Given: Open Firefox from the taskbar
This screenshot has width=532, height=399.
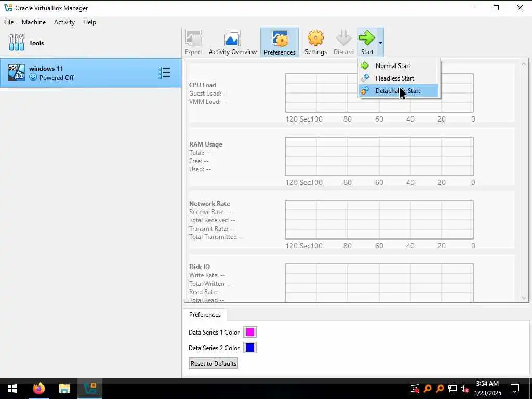Looking at the screenshot, I should (38, 389).
